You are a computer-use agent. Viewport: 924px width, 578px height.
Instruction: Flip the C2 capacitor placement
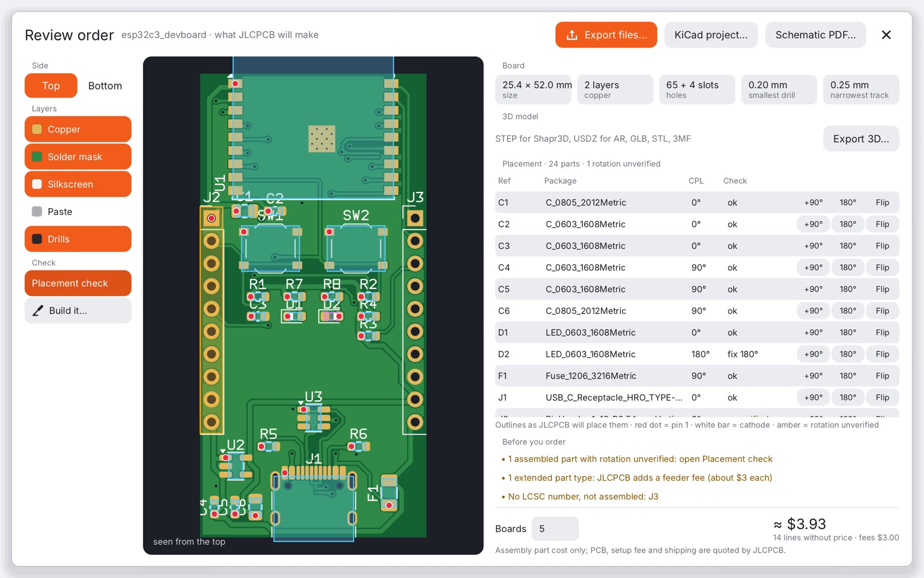[x=882, y=224]
